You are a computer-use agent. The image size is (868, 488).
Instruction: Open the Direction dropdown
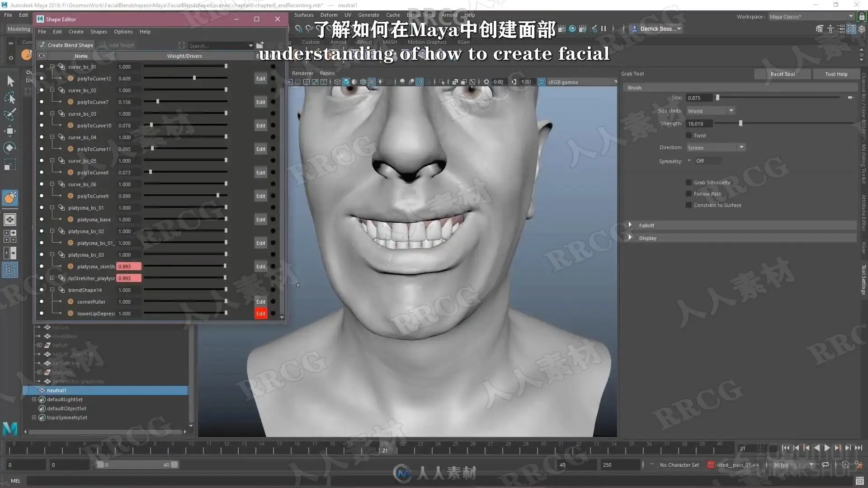(x=716, y=148)
